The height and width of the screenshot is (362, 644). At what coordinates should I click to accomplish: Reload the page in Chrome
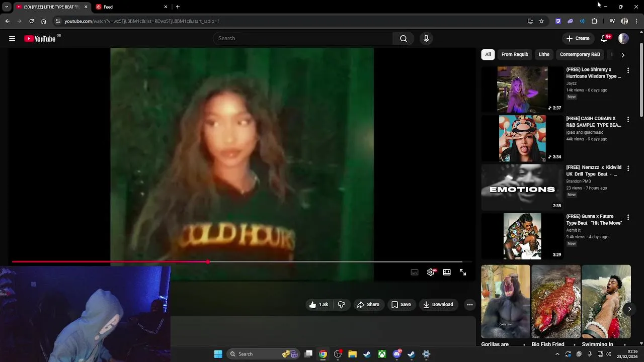[x=31, y=21]
